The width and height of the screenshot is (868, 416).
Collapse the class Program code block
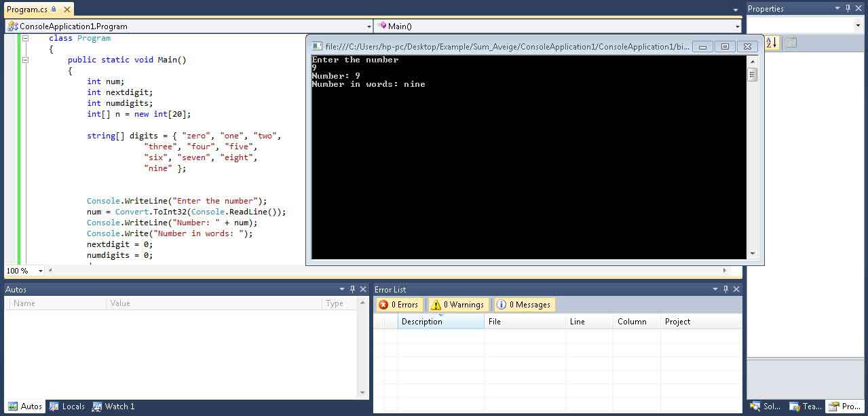[25, 39]
